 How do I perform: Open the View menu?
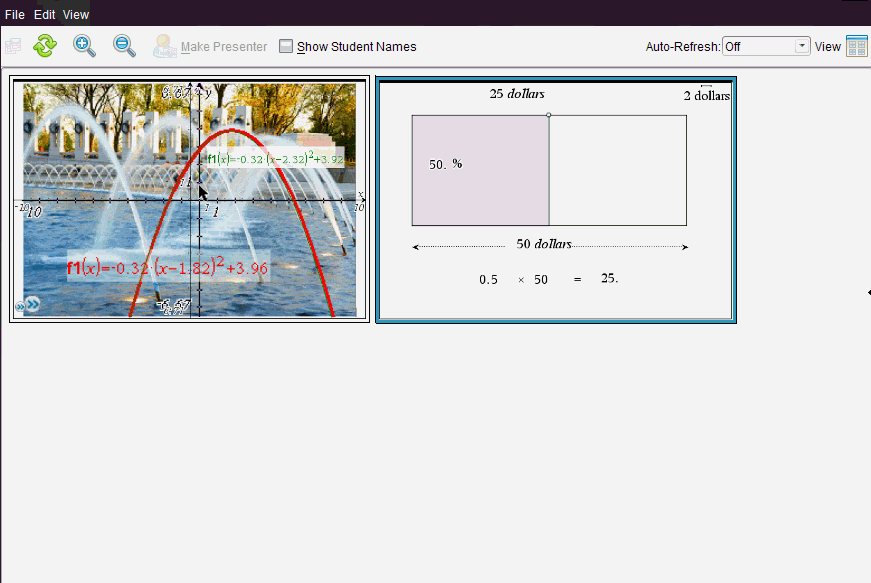coord(76,15)
